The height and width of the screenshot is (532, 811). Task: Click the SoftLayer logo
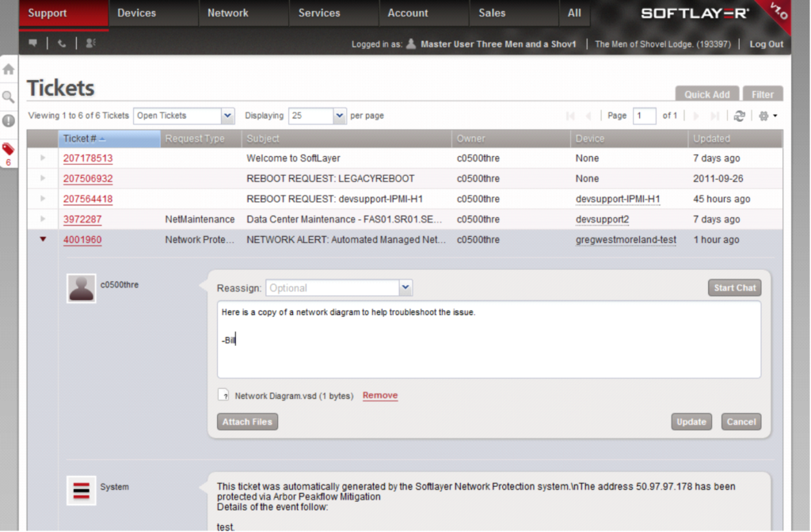coord(695,13)
